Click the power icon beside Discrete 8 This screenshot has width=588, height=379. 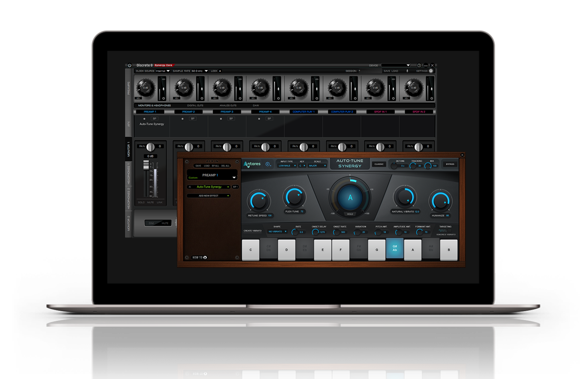pyautogui.click(x=129, y=65)
